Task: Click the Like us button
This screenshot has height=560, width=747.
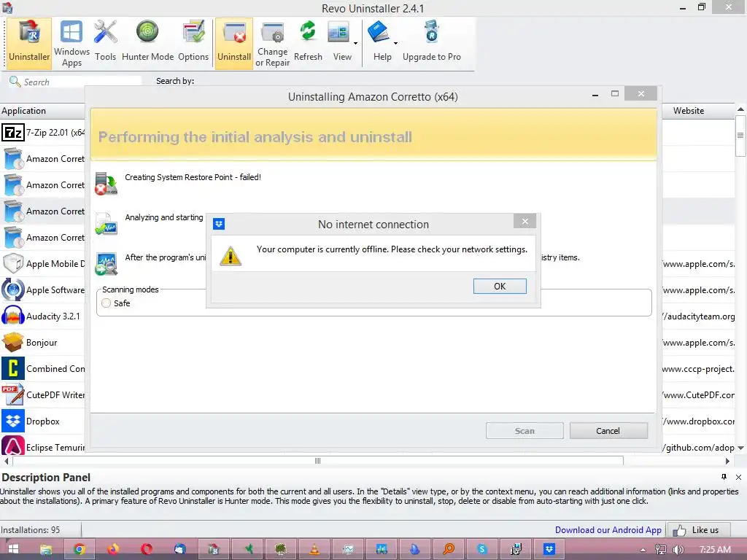Action: (698, 529)
